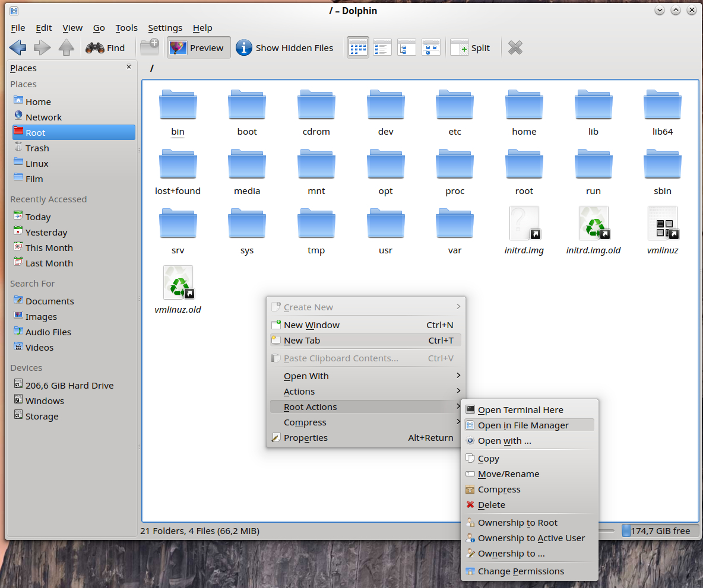
Task: Switch to Details view mode
Action: click(407, 47)
